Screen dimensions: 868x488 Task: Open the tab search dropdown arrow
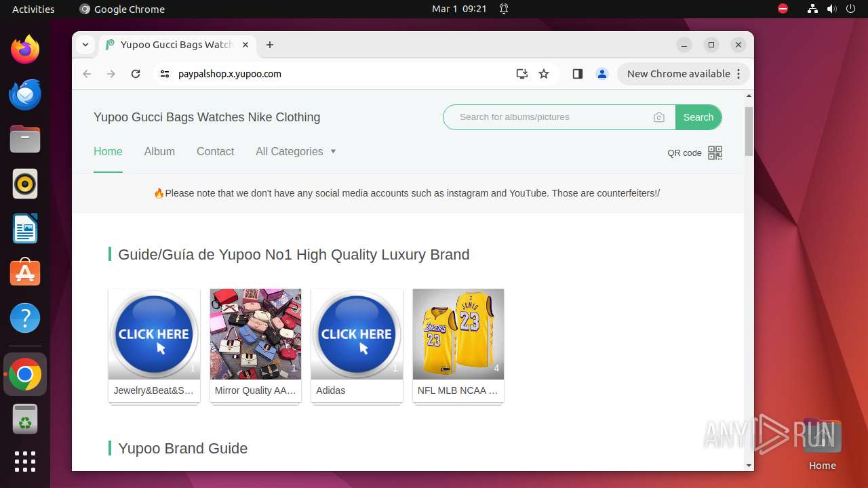coord(85,45)
